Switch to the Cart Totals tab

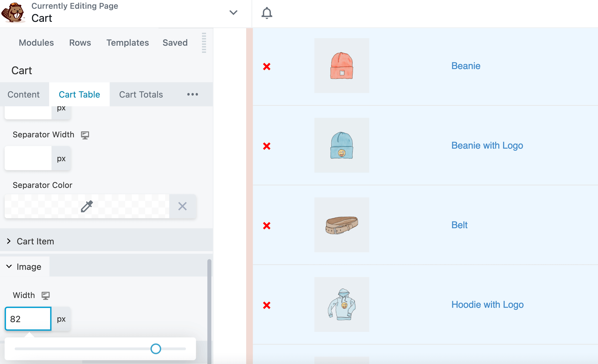pyautogui.click(x=141, y=94)
